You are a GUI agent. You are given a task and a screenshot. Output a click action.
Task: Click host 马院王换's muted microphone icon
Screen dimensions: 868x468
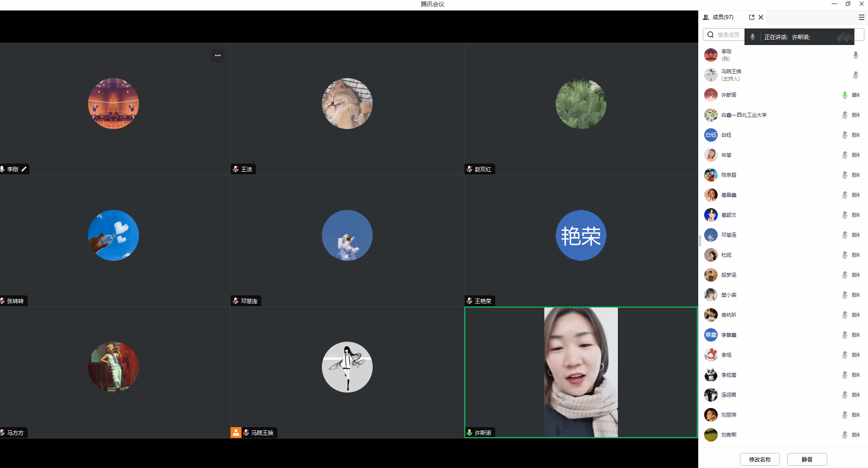(x=855, y=75)
